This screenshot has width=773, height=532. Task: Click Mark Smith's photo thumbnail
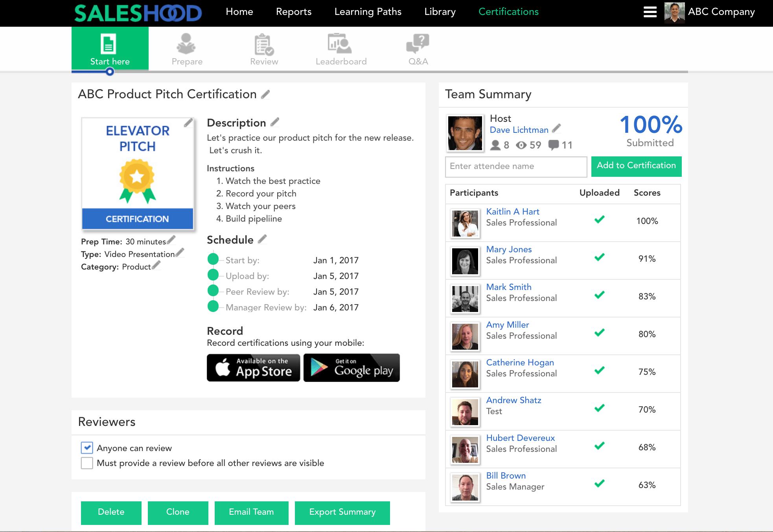465,299
